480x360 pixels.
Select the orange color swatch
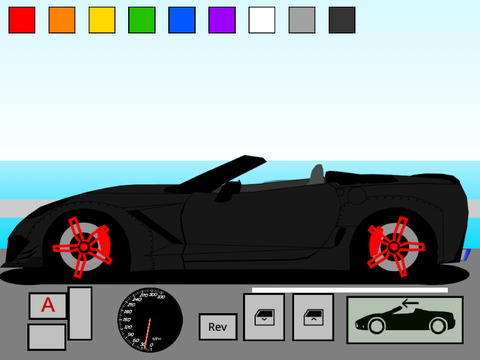pos(62,20)
